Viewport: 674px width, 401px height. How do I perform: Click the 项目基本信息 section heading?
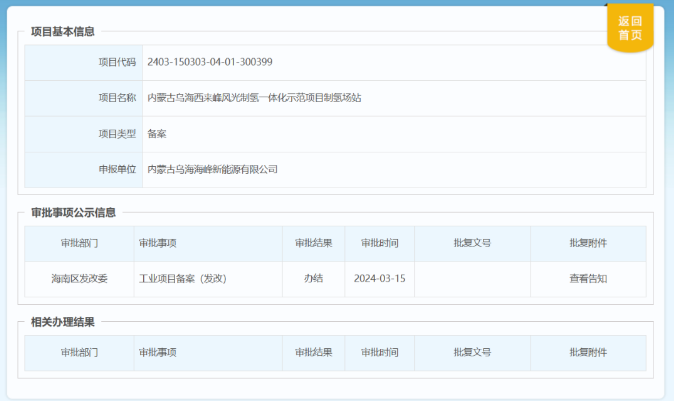(x=63, y=31)
